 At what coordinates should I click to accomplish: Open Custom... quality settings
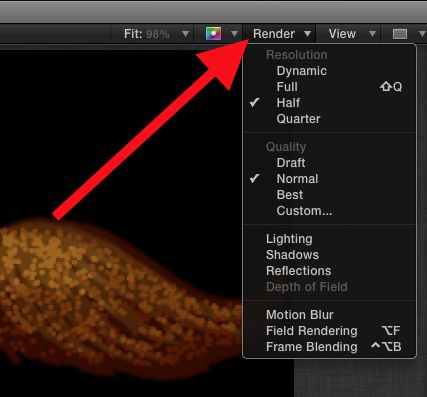coord(329,211)
